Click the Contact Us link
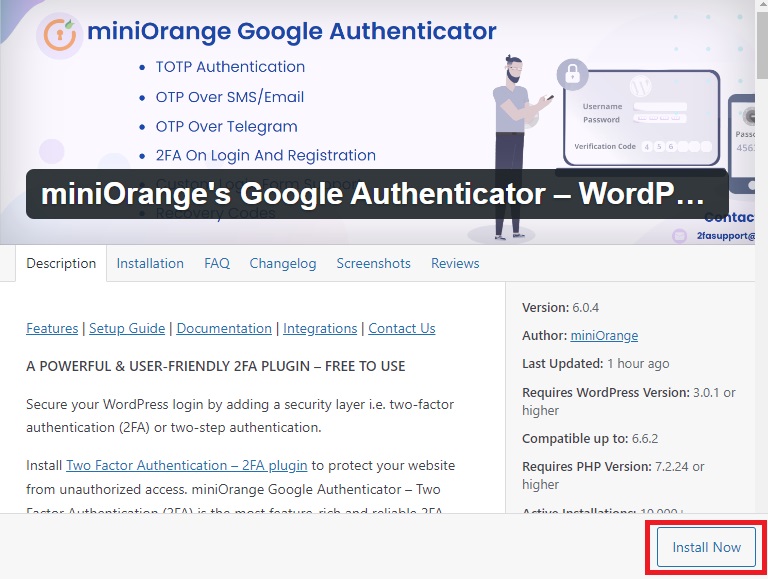 pyautogui.click(x=402, y=328)
